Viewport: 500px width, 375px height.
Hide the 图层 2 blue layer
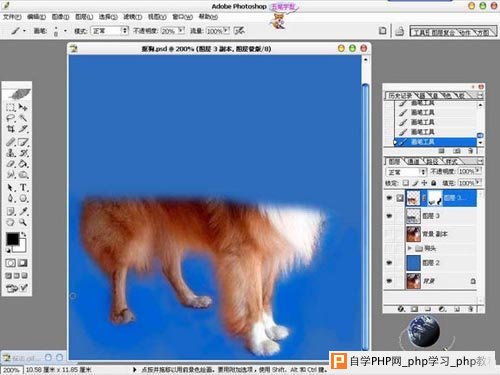(x=389, y=263)
